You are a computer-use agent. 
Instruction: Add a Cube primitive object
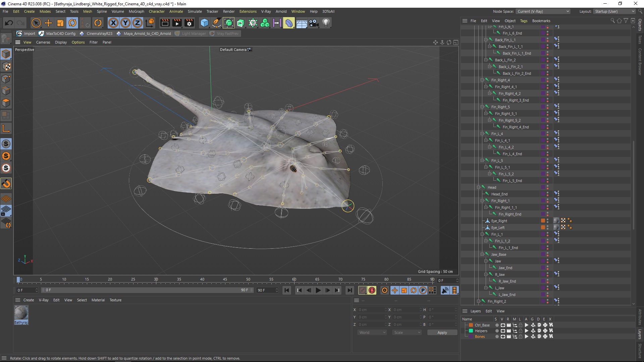pyautogui.click(x=204, y=23)
